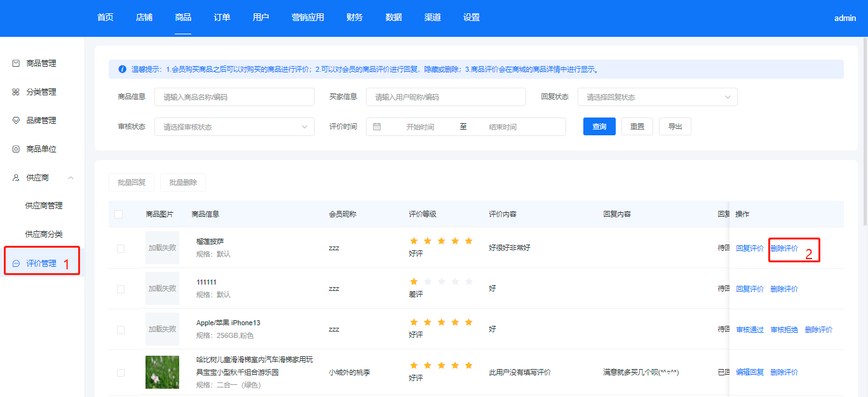This screenshot has height=397, width=868.
Task: Check the box for 榴莲披萨 row
Action: [x=121, y=248]
